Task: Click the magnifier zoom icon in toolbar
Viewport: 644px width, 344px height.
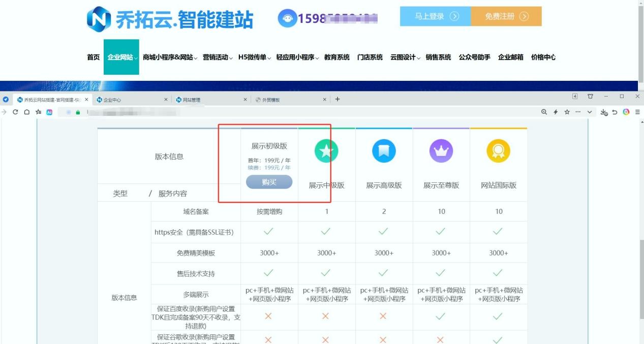Action: (544, 112)
